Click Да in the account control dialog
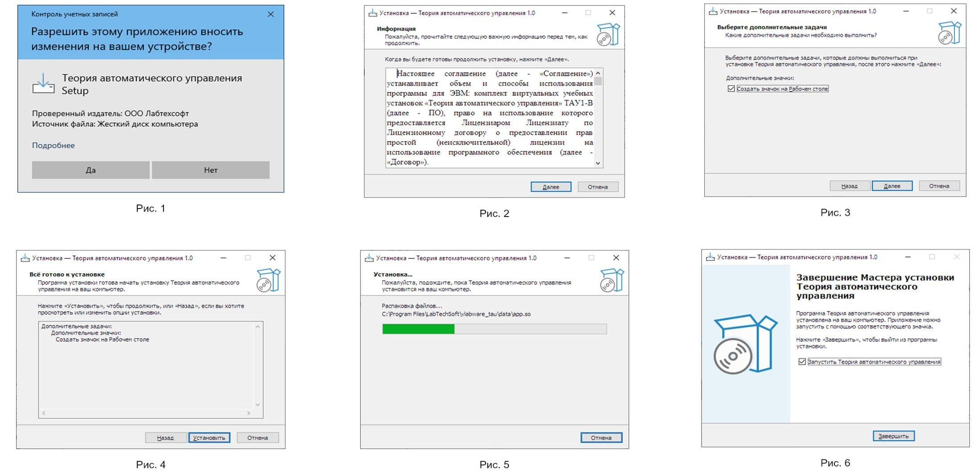The width and height of the screenshot is (980, 471). click(x=90, y=170)
